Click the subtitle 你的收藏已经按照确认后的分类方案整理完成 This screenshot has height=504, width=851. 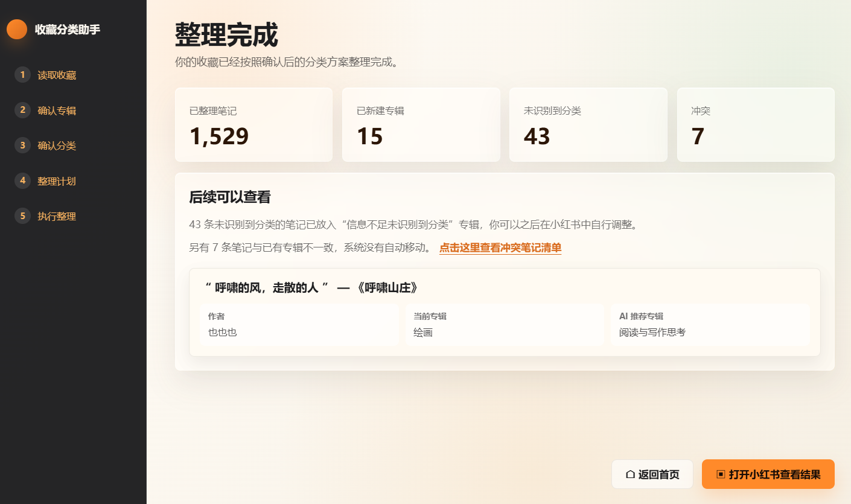287,62
